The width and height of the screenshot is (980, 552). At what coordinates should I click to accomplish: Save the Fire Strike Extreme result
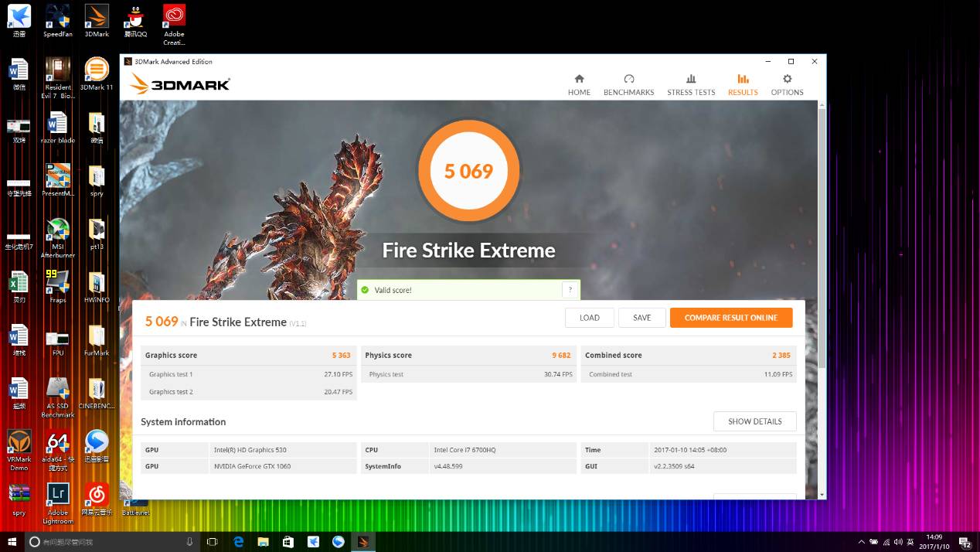[641, 317]
